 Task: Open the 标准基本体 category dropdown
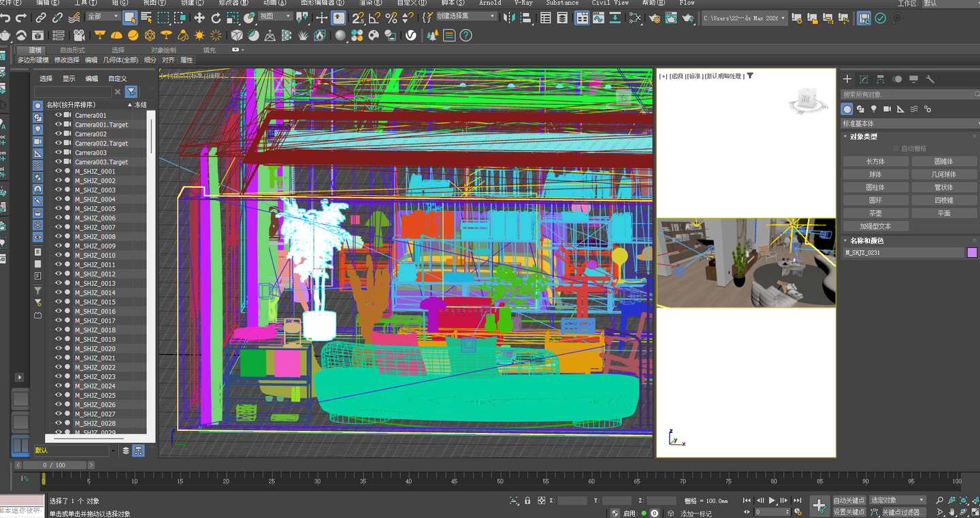coord(909,124)
